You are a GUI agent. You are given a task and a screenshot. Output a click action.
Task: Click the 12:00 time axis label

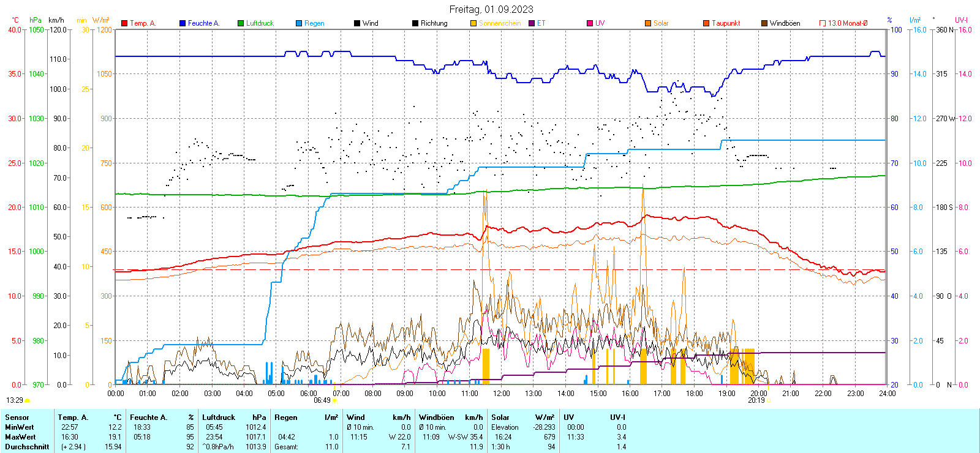(x=501, y=394)
